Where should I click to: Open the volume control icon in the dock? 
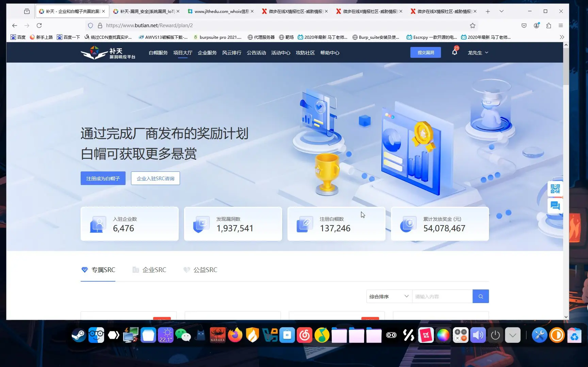[x=478, y=335]
